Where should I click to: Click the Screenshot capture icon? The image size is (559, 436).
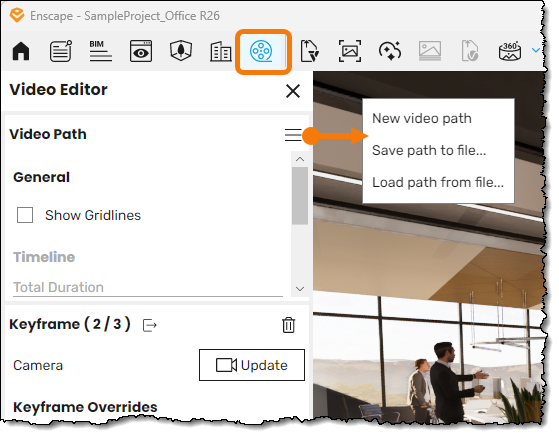(350, 51)
